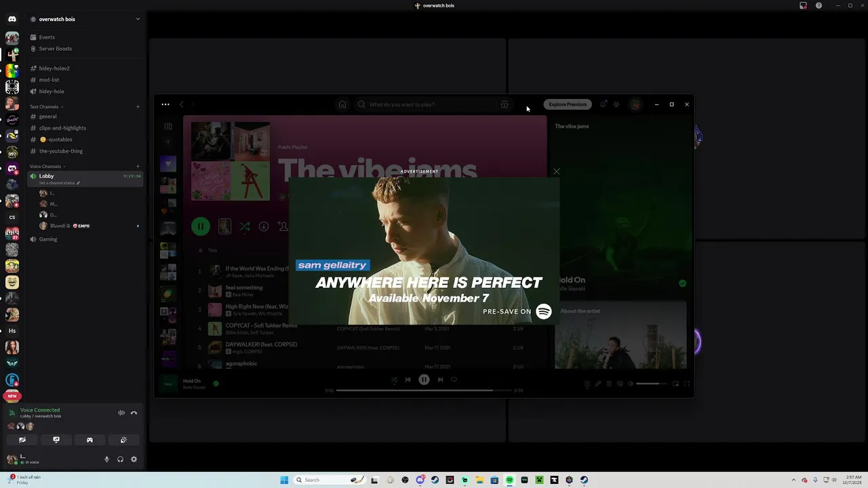Start screen share in Discord voice panel
Viewport: 868px width, 488px height.
coord(56,440)
